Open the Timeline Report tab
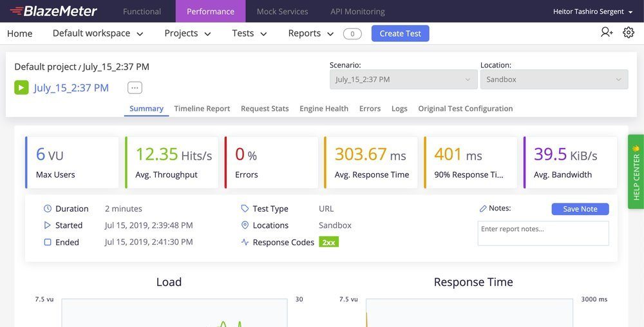Screen dimensions: 644x327 coord(202,109)
